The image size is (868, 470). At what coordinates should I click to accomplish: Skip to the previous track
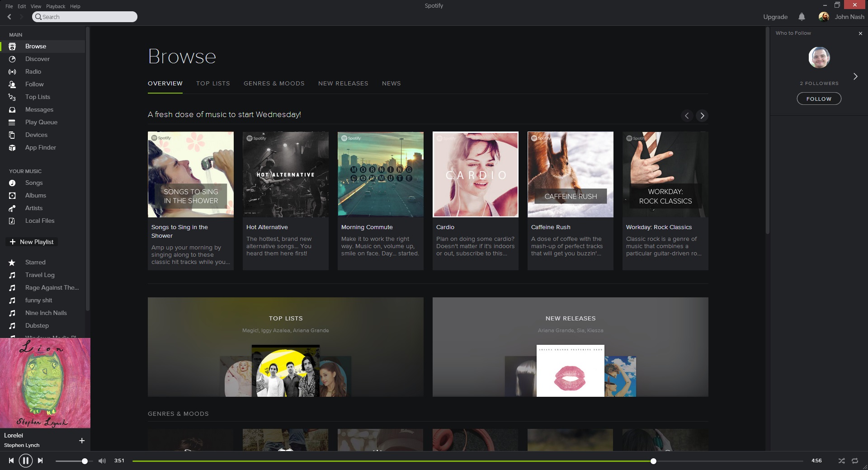11,461
